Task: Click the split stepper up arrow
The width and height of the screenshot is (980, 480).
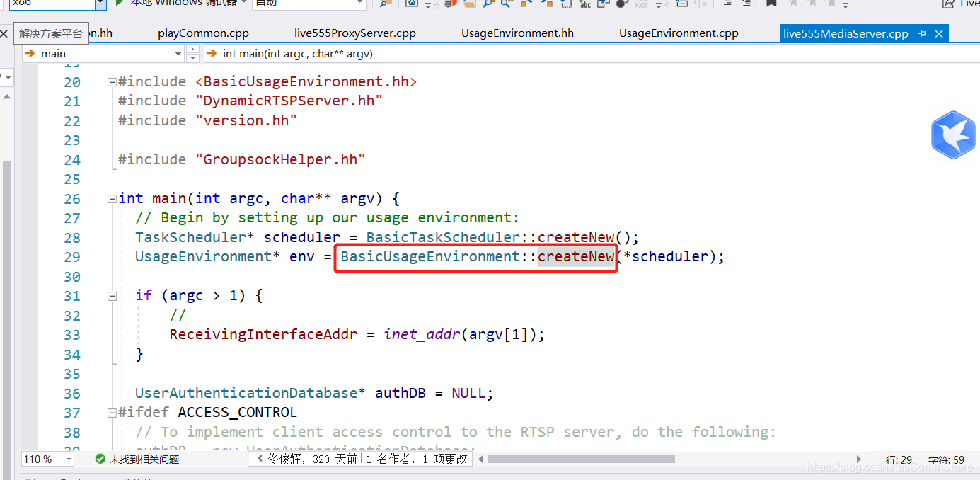Action: coord(192,50)
